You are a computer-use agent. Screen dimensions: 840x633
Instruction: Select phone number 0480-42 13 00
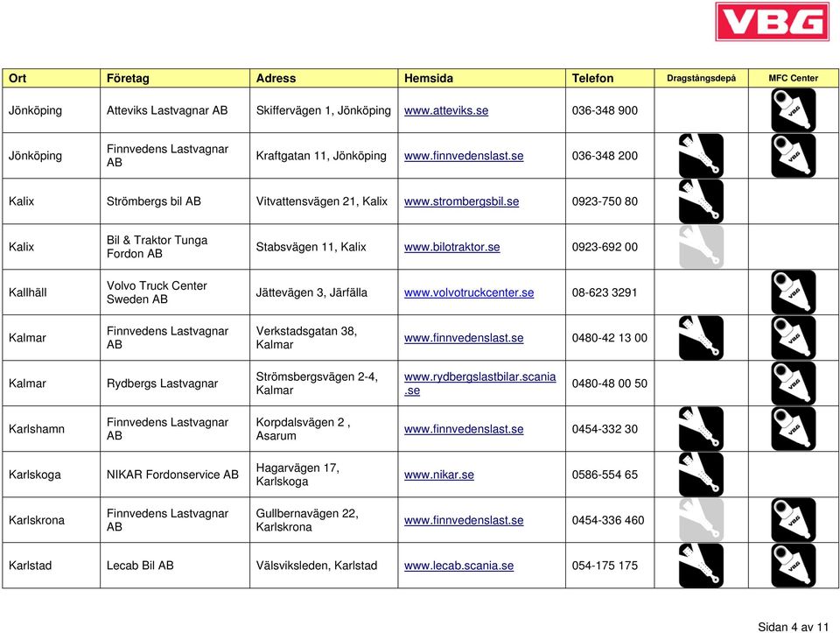(x=610, y=338)
